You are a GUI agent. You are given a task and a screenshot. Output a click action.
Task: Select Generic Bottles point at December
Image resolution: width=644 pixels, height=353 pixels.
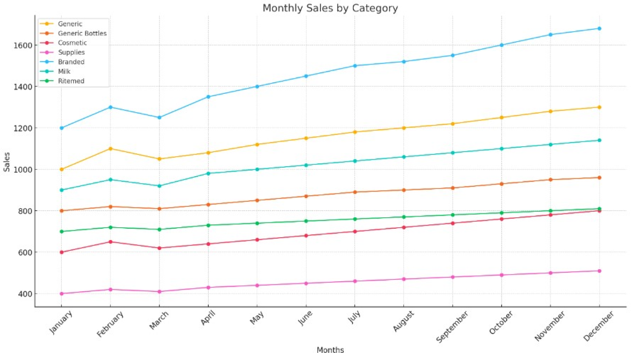[599, 178]
